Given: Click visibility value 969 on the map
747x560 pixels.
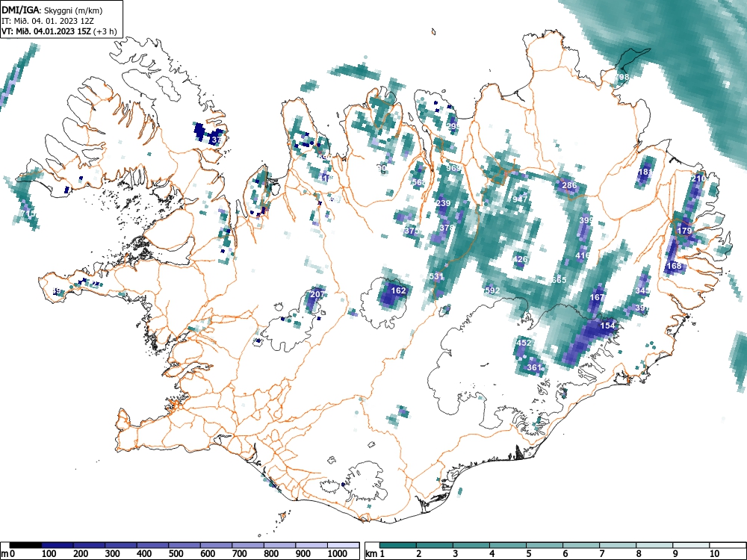Looking at the screenshot, I should (x=453, y=168).
